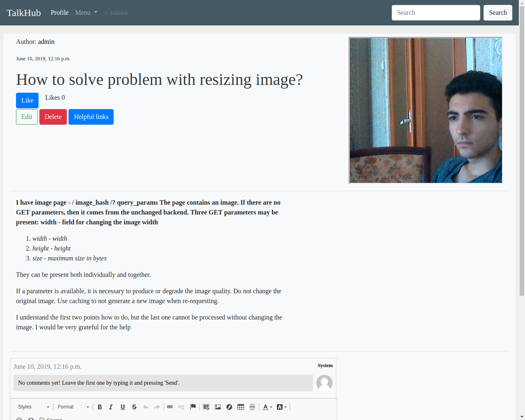Image resolution: width=525 pixels, height=420 pixels.
Task: Click the navbar Search button
Action: pos(498,13)
